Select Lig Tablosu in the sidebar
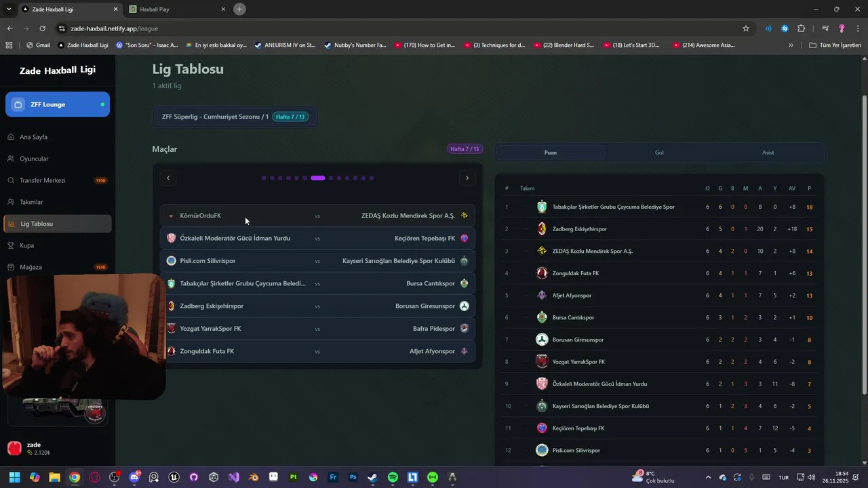The image size is (868, 488). pos(58,224)
